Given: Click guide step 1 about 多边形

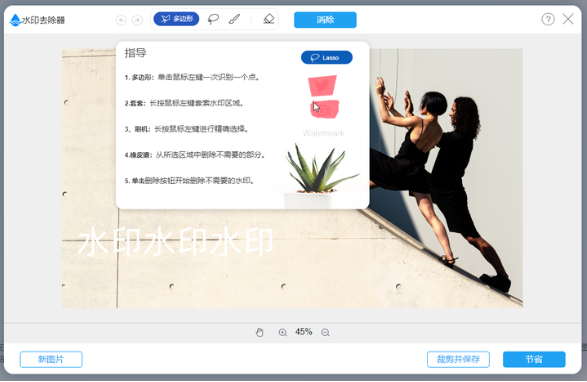Looking at the screenshot, I should [x=192, y=78].
